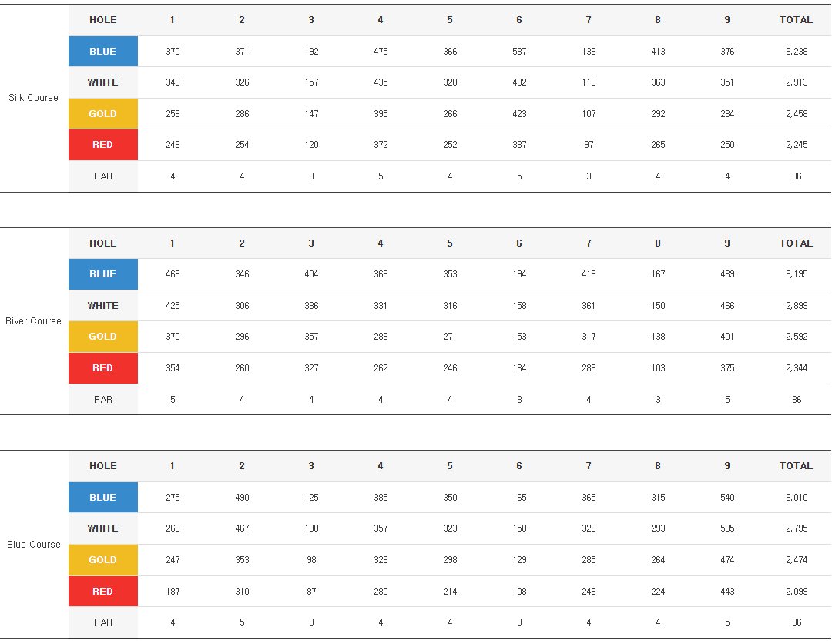The image size is (832, 644).
Task: Select the River Course row label
Action: [x=33, y=321]
